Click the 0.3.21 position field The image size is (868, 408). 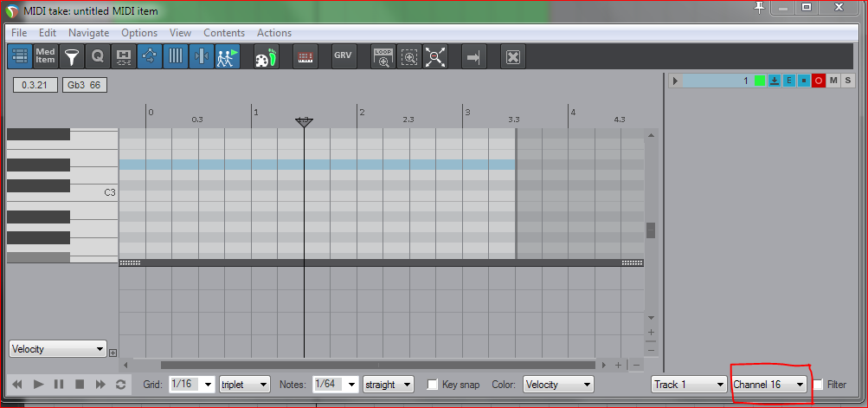[35, 86]
